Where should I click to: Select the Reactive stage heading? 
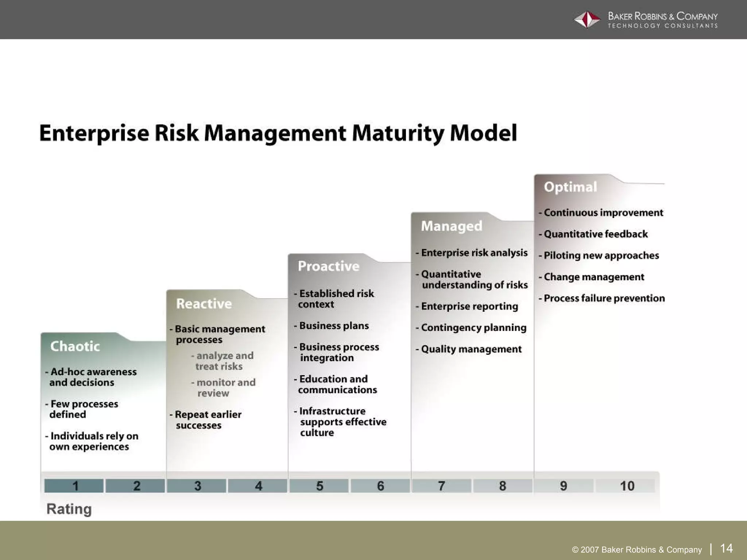pos(204,304)
